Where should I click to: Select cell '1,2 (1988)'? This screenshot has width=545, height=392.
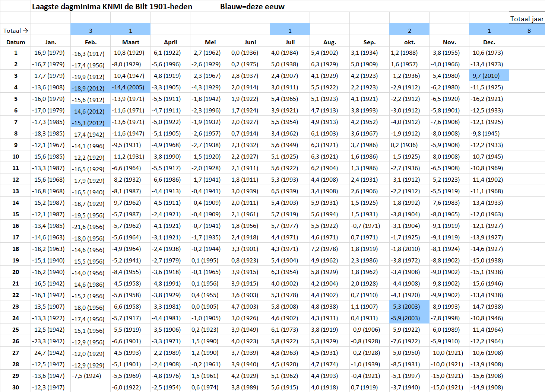tap(409, 52)
